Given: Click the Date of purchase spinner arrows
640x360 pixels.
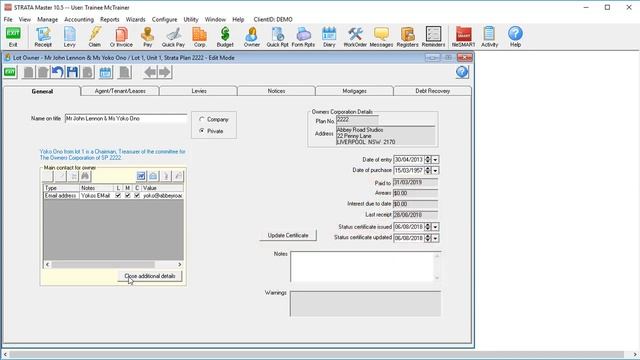Looking at the screenshot, I should (x=428, y=170).
